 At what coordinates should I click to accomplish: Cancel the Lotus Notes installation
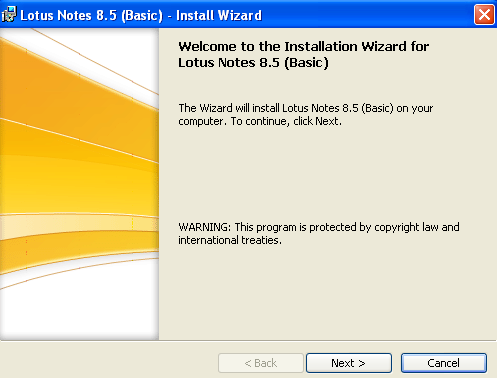coord(444,363)
